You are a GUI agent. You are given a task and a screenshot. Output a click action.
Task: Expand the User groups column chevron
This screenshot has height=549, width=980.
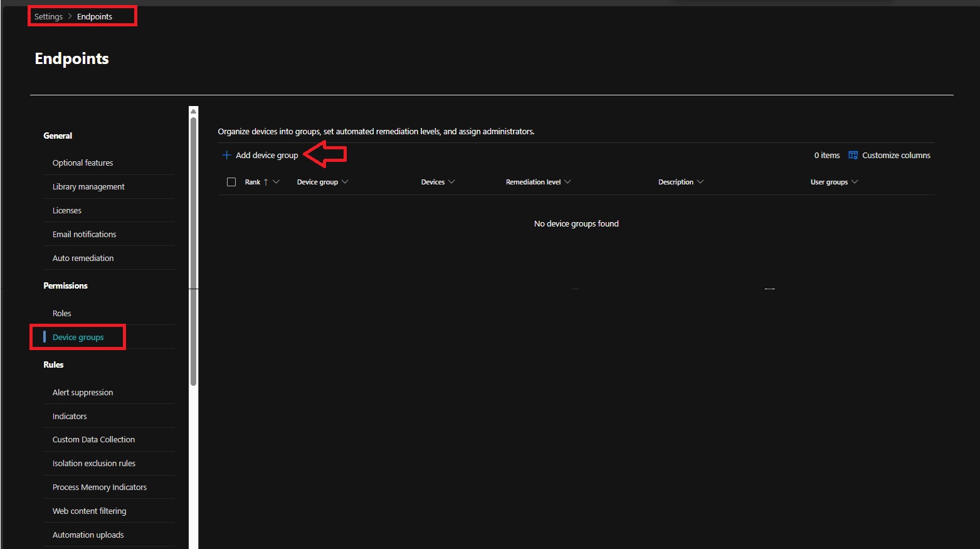(x=855, y=182)
